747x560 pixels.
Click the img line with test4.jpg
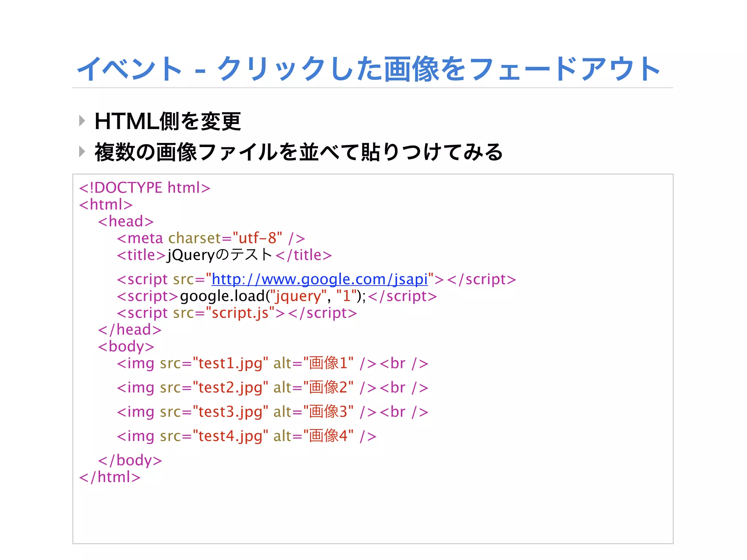click(x=247, y=436)
